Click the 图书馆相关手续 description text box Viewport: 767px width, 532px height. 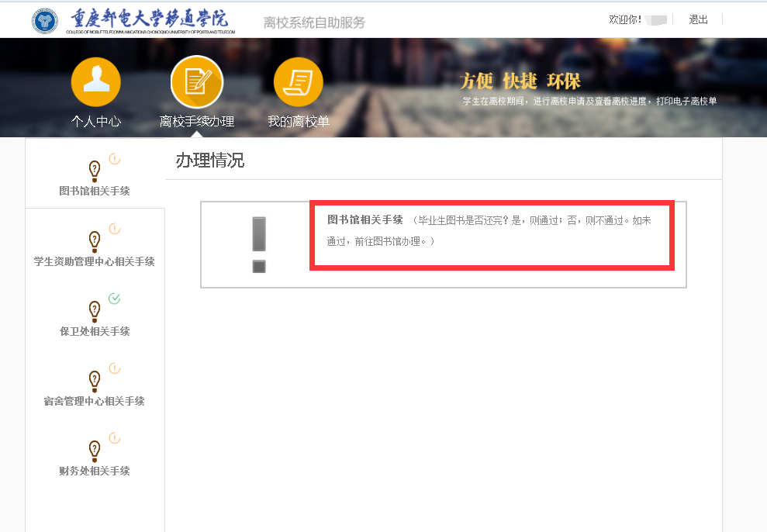[492, 231]
